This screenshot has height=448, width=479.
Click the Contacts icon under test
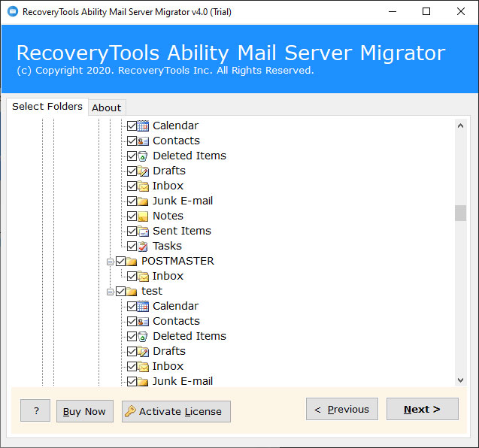pyautogui.click(x=143, y=321)
